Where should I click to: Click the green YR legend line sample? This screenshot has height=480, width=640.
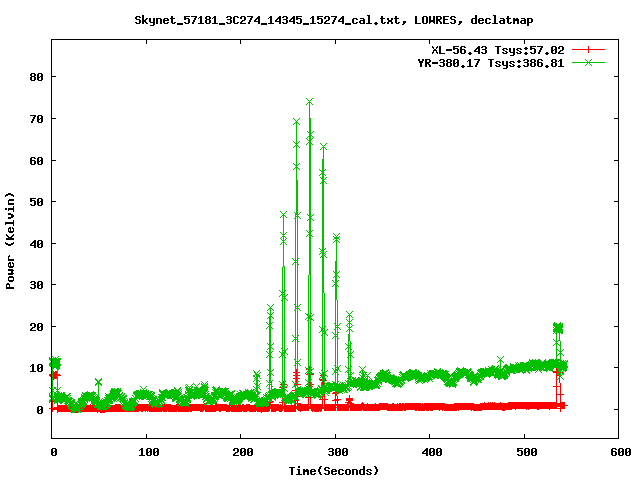(588, 62)
